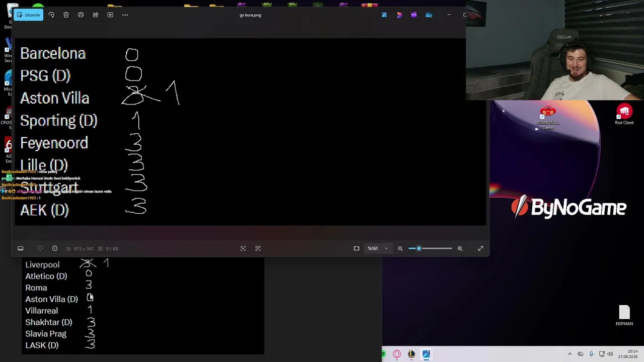The height and width of the screenshot is (362, 644).
Task: Click Shakhtar (D) in the background window
Action: pyautogui.click(x=49, y=322)
